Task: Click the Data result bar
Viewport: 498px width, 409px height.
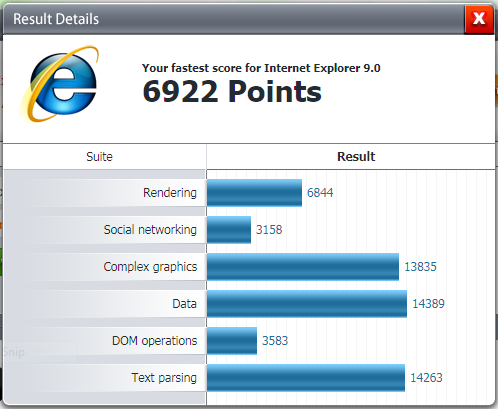Action: 307,304
